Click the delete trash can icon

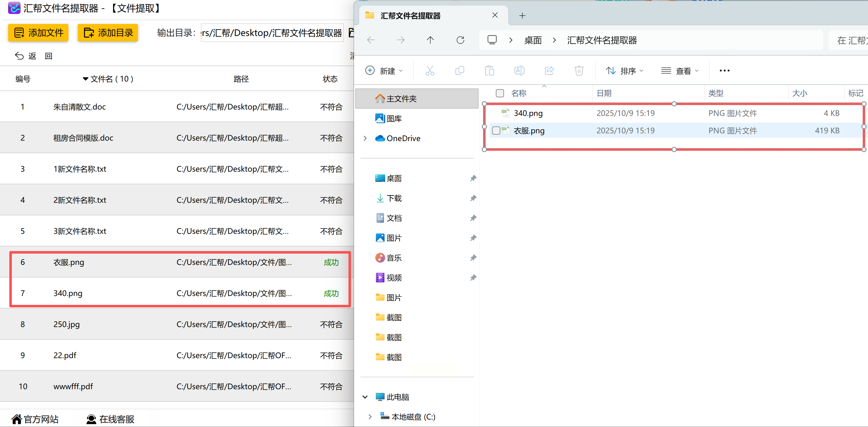[579, 71]
